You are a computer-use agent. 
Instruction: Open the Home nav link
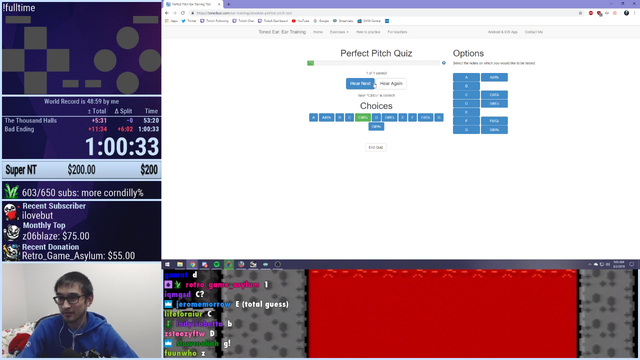click(318, 32)
